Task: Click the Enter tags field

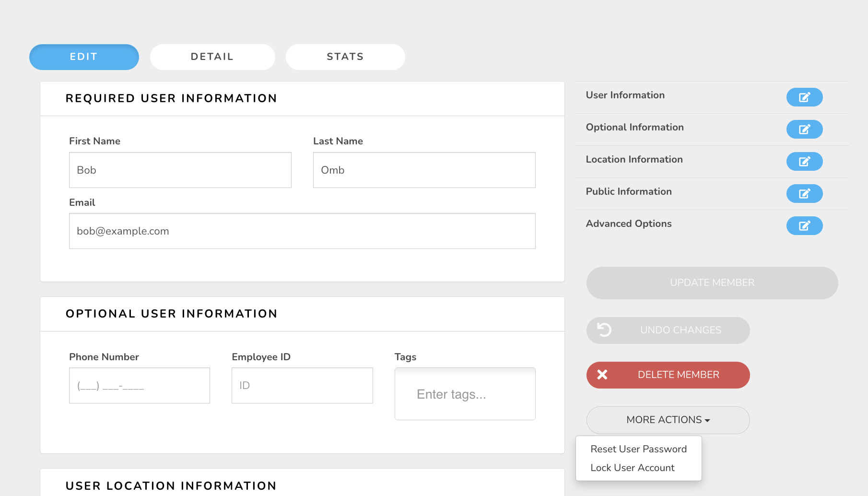Action: [465, 394]
